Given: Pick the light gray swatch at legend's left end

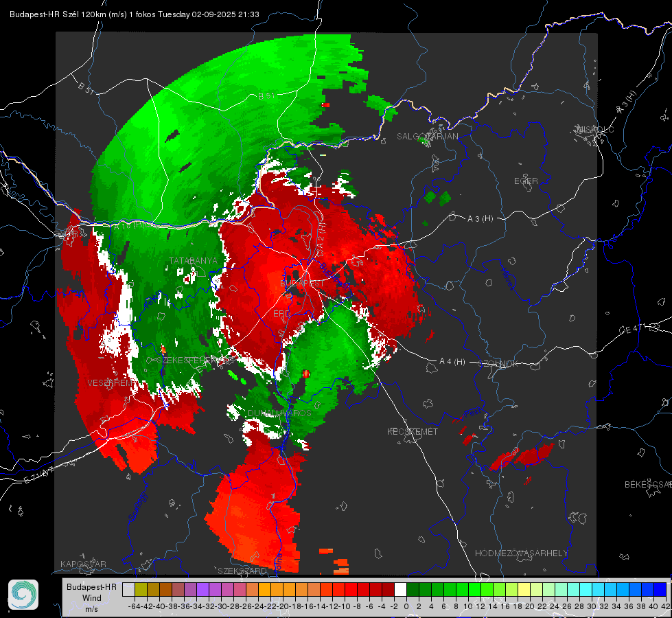Looking at the screenshot, I should [x=128, y=590].
